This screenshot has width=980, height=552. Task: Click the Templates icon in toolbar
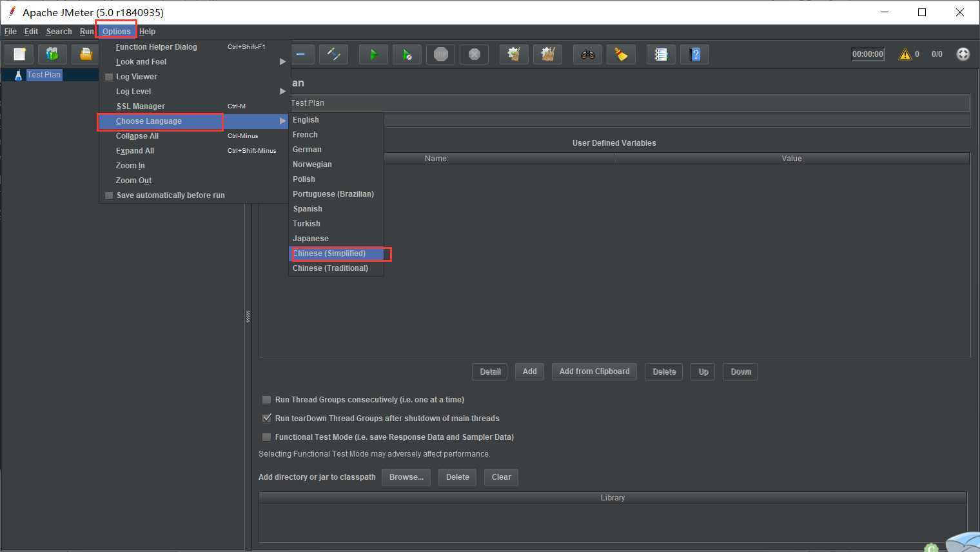tap(52, 54)
